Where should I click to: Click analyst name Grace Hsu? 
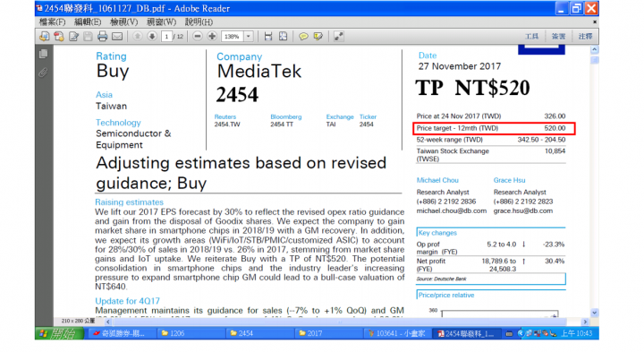(x=509, y=180)
